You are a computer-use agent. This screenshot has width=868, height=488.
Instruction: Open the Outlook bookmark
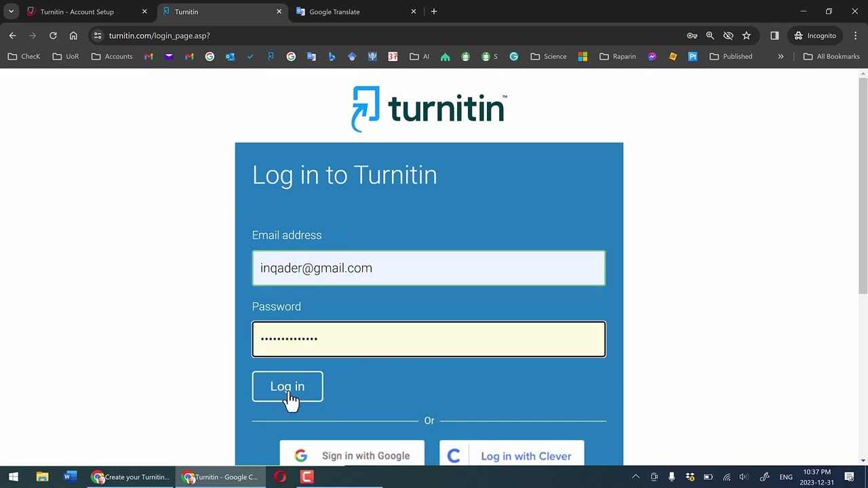pyautogui.click(x=230, y=56)
